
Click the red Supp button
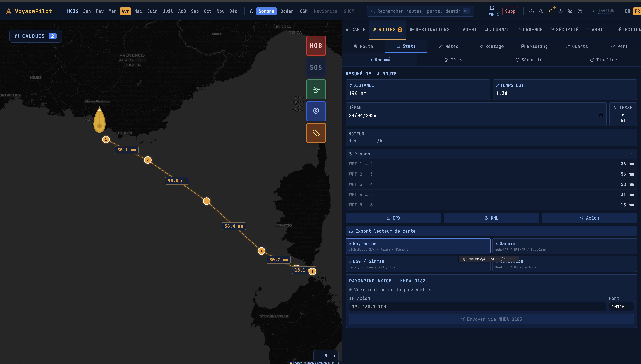[510, 11]
